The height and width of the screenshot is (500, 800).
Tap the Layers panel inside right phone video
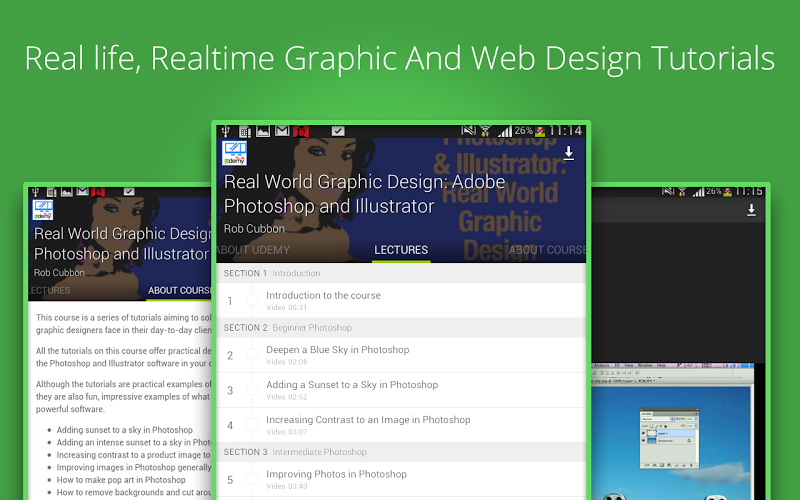coord(669,438)
